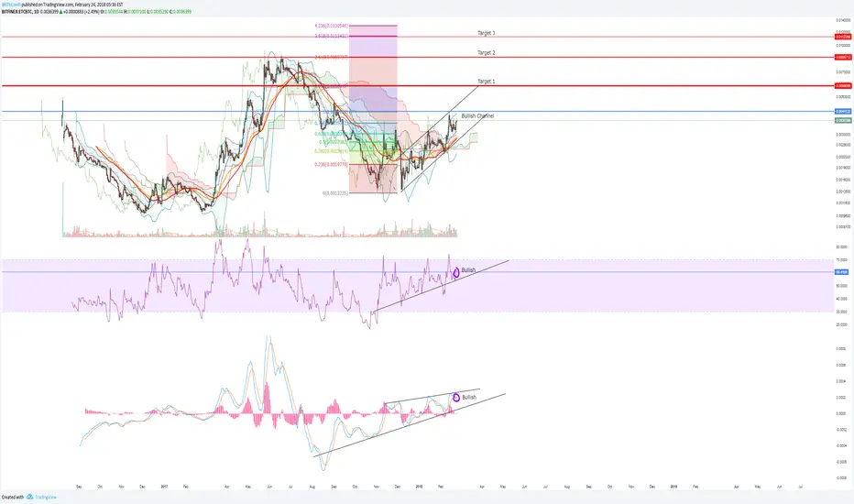Click the Target 2 red price tag
Image resolution: width=854 pixels, height=504 pixels.
(x=843, y=57)
